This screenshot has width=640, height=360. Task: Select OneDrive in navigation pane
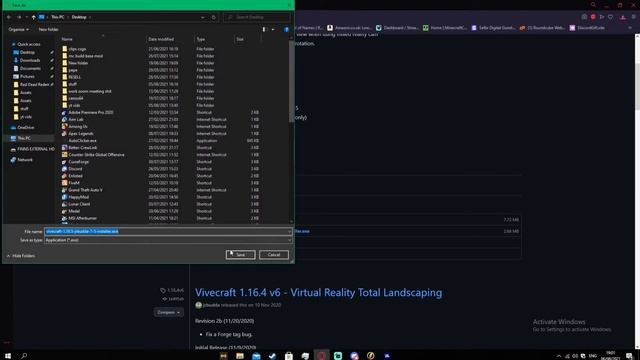click(25, 127)
